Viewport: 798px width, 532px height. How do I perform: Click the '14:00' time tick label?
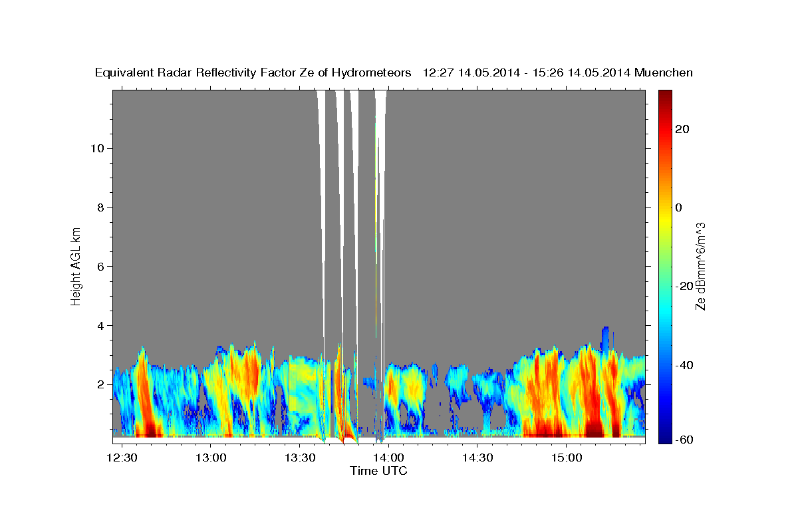(x=388, y=458)
